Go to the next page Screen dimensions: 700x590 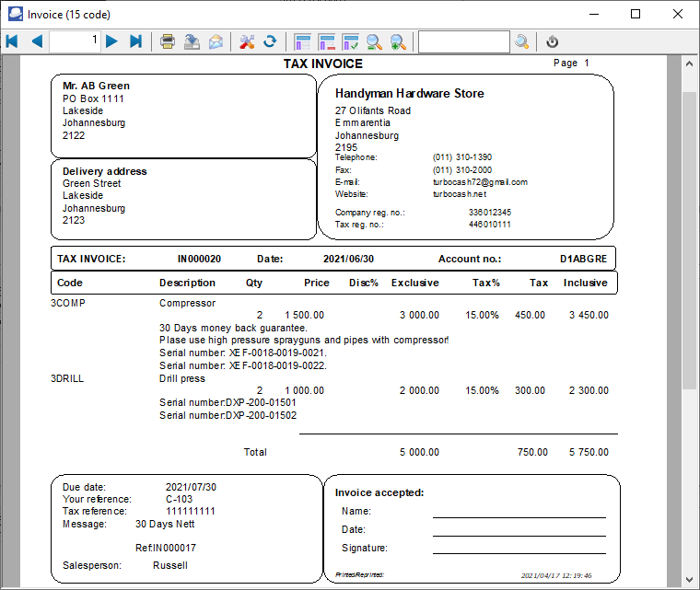click(x=111, y=41)
